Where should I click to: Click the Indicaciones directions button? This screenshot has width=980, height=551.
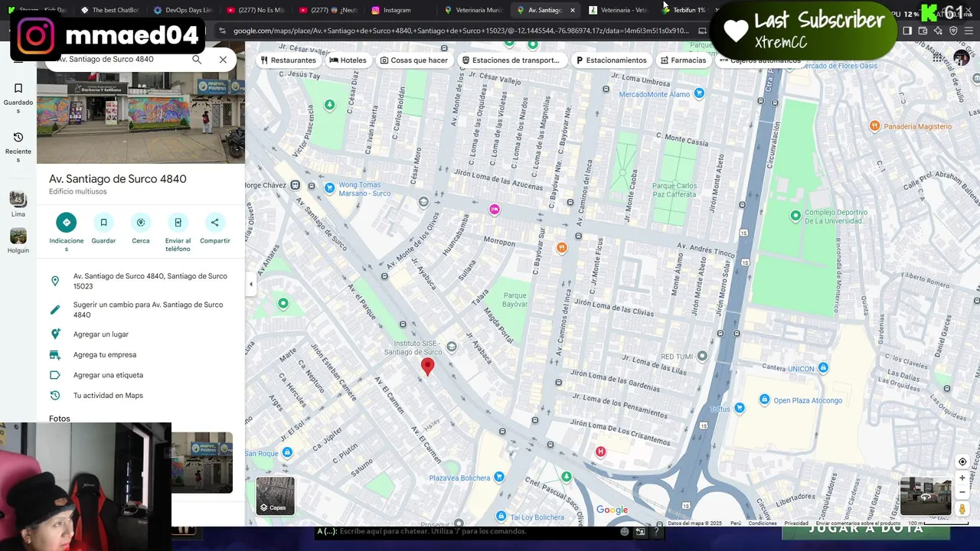66,223
